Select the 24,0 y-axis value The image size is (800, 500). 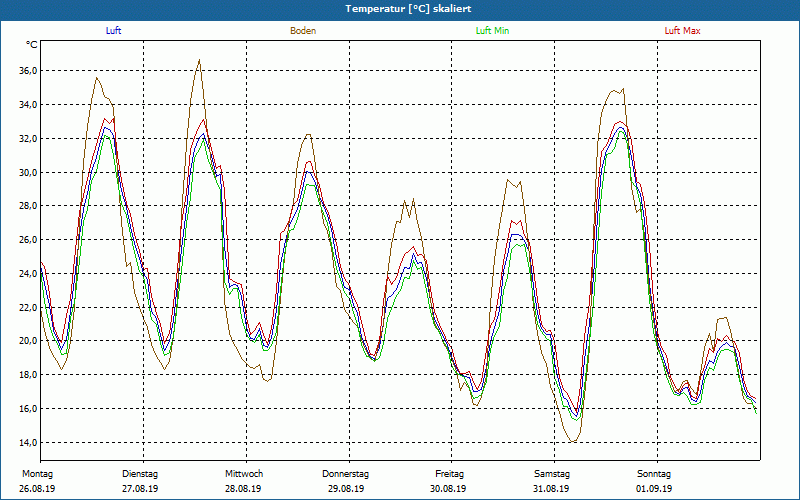29,273
